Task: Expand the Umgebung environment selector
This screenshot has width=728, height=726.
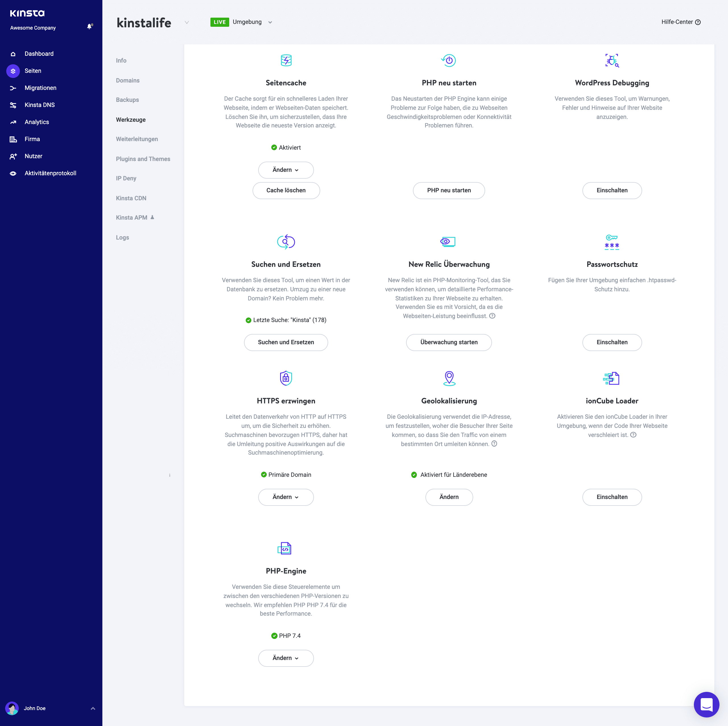Action: (x=270, y=22)
